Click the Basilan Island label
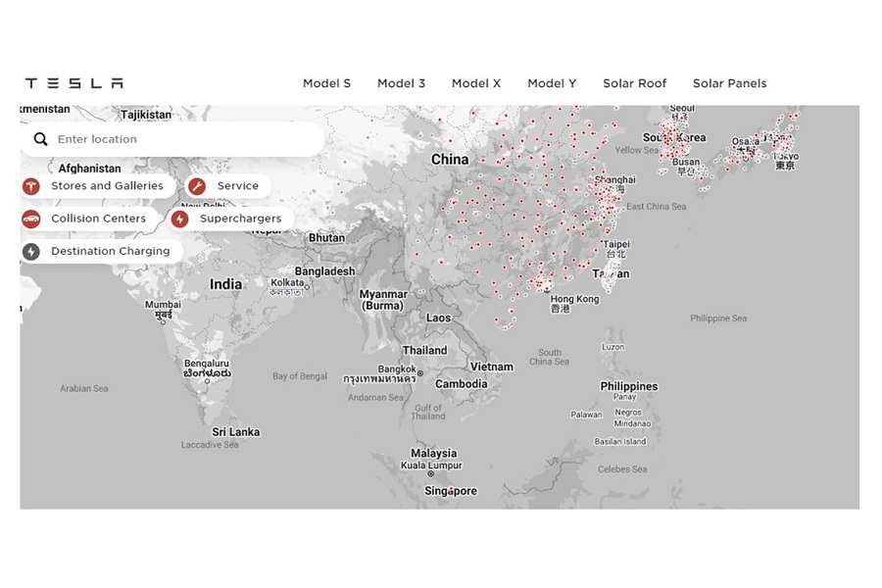The image size is (882, 588). pyautogui.click(x=620, y=442)
